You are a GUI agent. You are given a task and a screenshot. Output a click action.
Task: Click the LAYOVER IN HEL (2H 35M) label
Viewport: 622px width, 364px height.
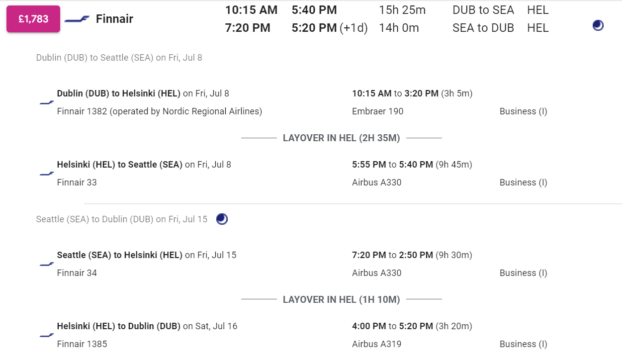pyautogui.click(x=342, y=138)
